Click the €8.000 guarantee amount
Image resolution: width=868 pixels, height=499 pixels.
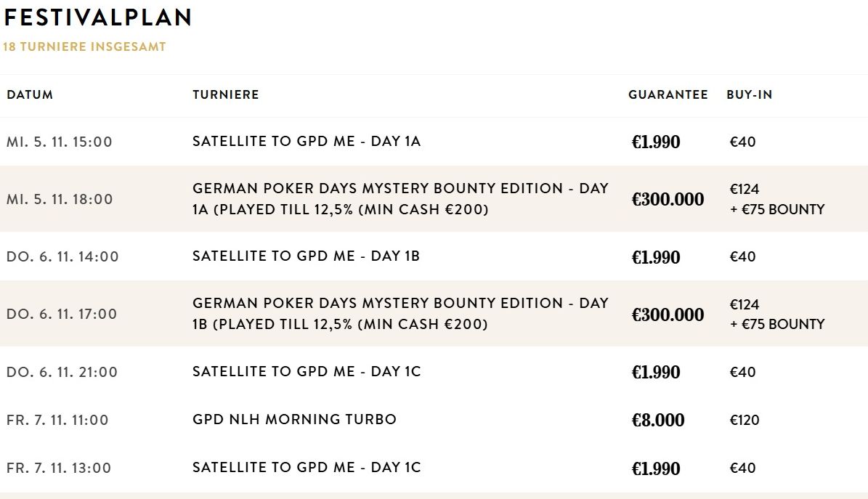tap(658, 421)
